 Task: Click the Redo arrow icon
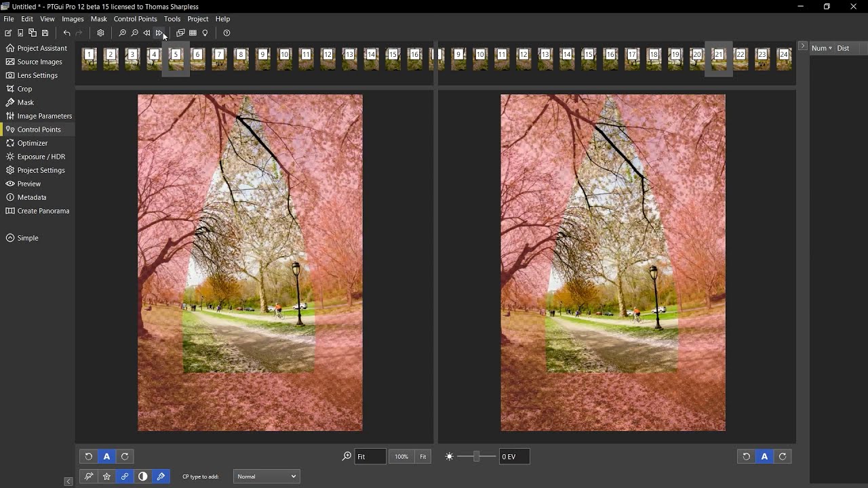click(x=79, y=33)
